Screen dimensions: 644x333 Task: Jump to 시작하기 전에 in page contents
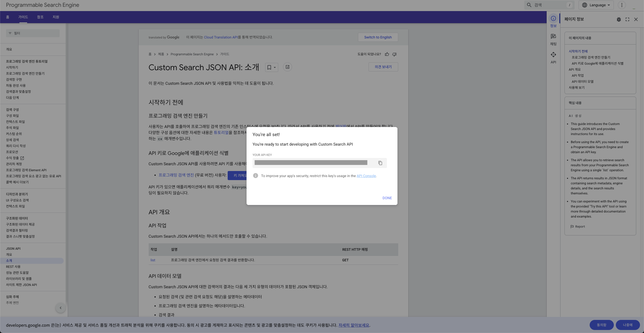578,51
